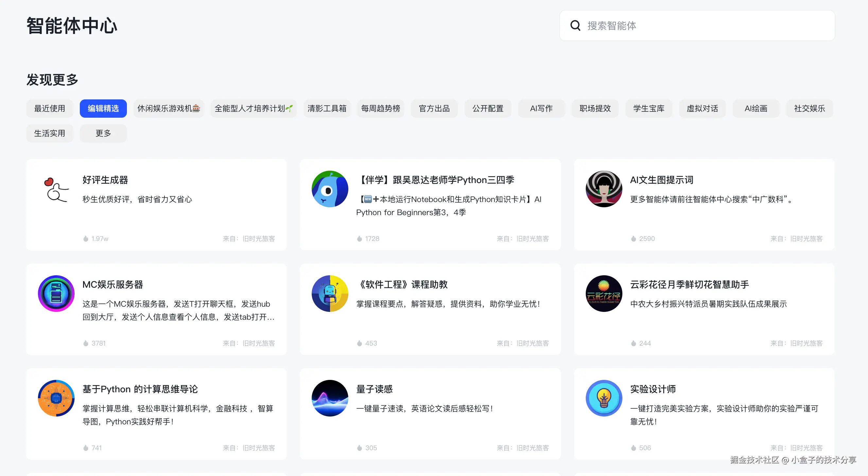
Task: Expand the 更多 category list
Action: click(103, 133)
